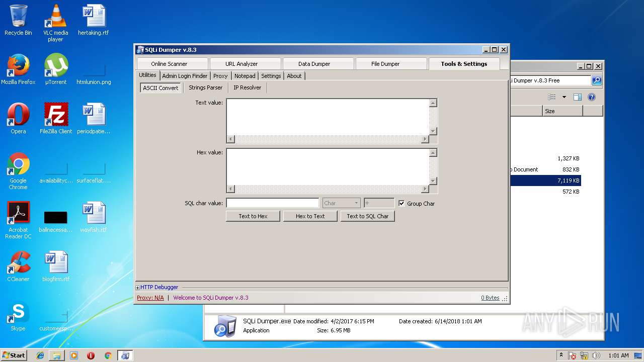Launch FileZilla Client shortcut
This screenshot has height=362, width=644.
coord(56,119)
